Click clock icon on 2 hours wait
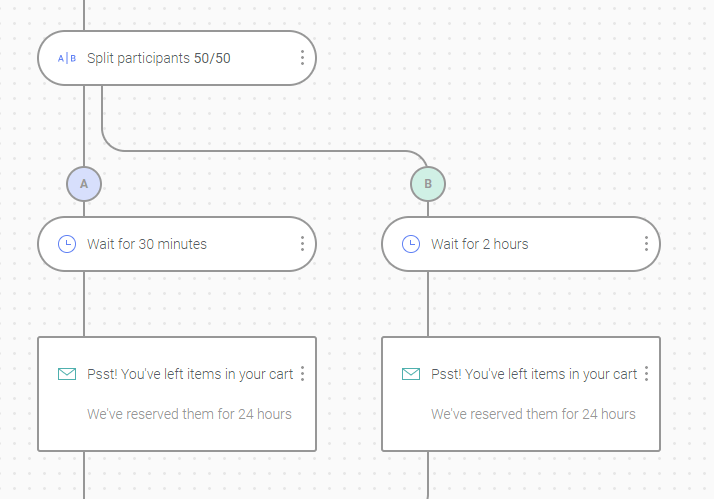This screenshot has height=499, width=714. tap(411, 244)
